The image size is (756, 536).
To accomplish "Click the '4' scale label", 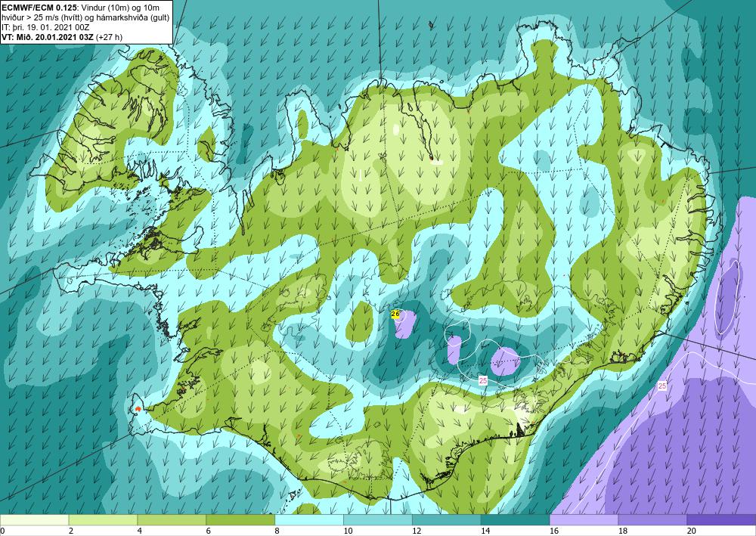I will point(139,531).
